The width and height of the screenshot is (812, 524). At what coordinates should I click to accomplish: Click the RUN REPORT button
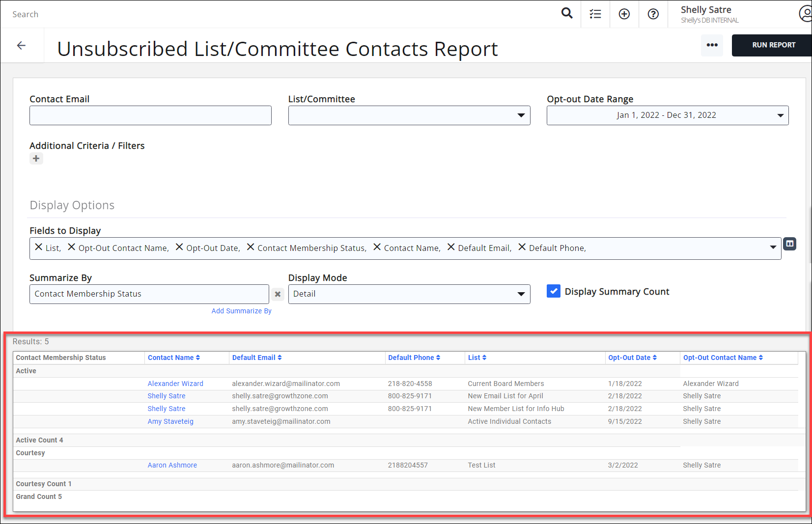(x=773, y=45)
